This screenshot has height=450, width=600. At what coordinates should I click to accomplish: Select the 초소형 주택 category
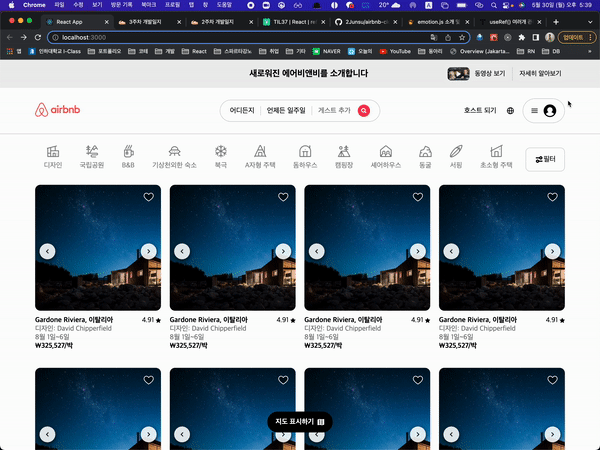pyautogui.click(x=496, y=157)
